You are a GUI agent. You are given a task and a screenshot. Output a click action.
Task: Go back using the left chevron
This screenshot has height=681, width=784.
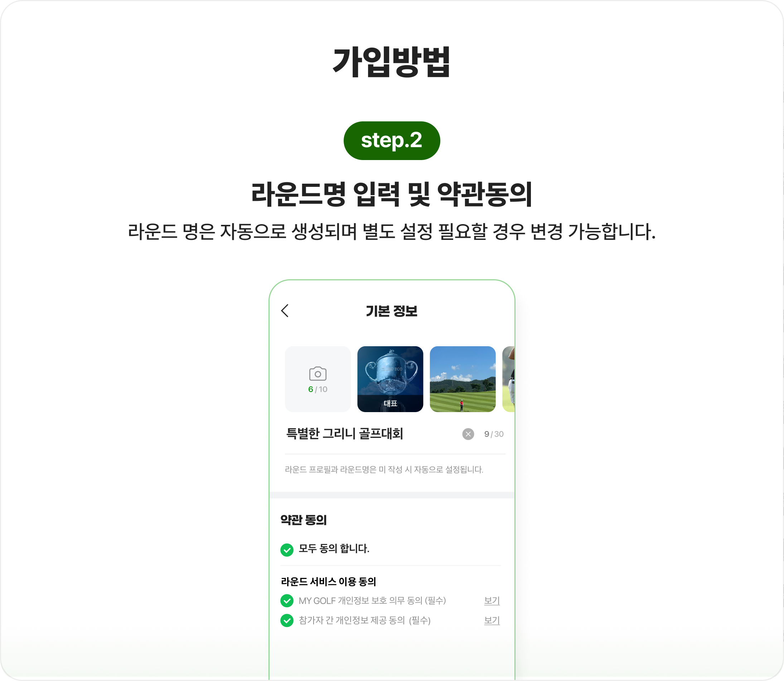click(x=285, y=310)
